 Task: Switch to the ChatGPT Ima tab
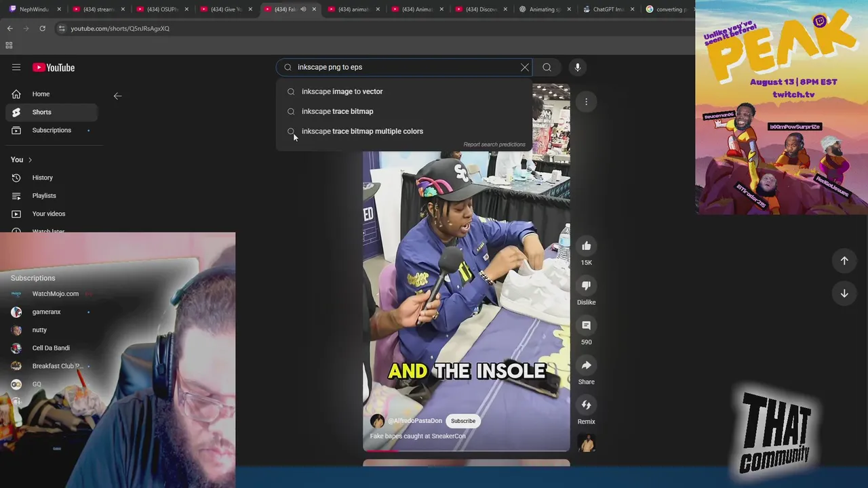coord(608,9)
